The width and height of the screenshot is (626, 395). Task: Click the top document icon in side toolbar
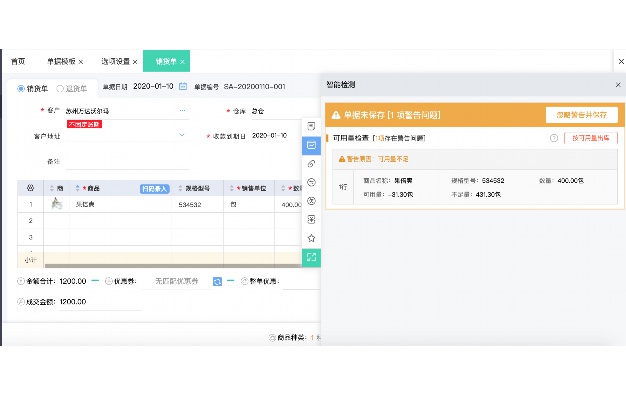tap(311, 126)
